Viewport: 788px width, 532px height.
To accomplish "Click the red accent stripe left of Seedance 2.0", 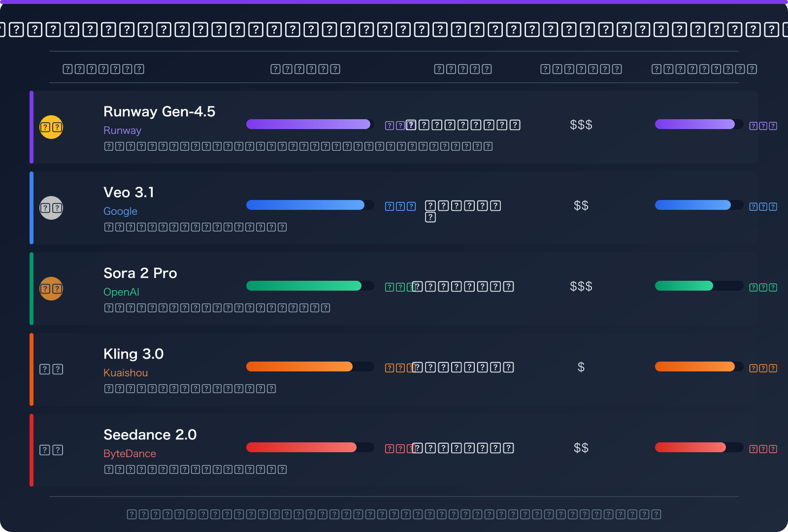I will coord(32,450).
